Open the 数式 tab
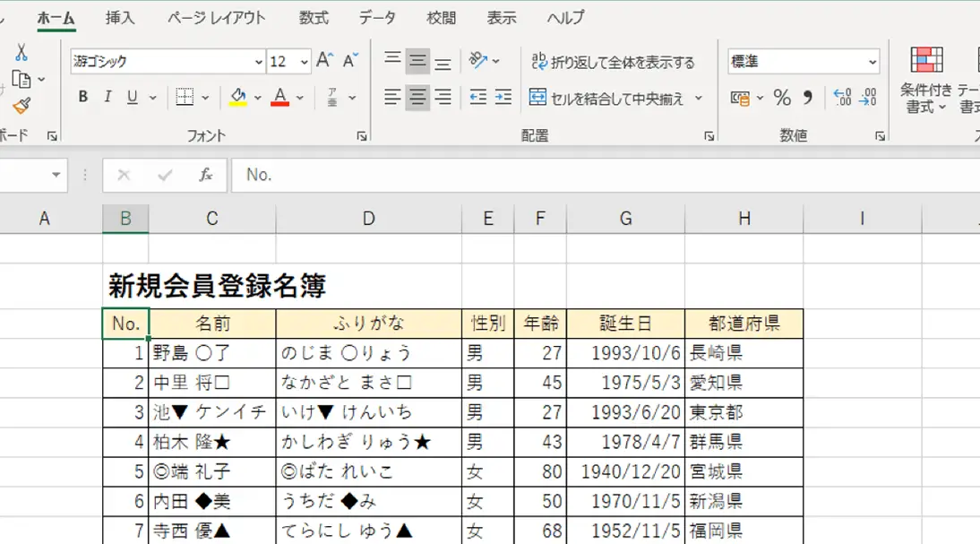The height and width of the screenshot is (544, 980). [314, 18]
